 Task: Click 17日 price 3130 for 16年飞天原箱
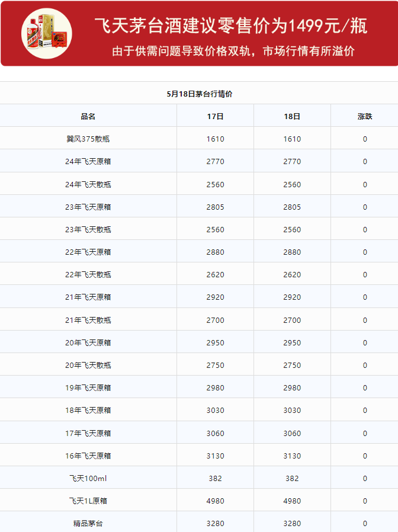click(215, 456)
